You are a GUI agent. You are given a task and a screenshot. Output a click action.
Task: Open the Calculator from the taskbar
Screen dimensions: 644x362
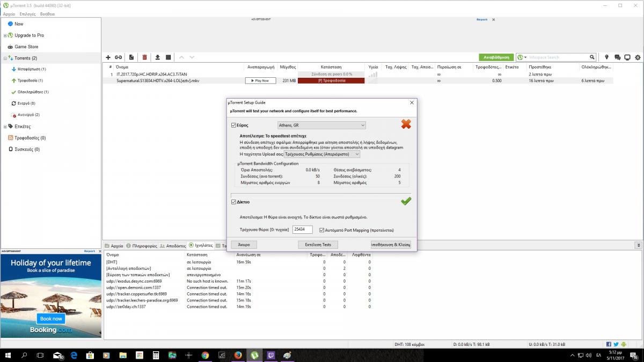click(156, 355)
